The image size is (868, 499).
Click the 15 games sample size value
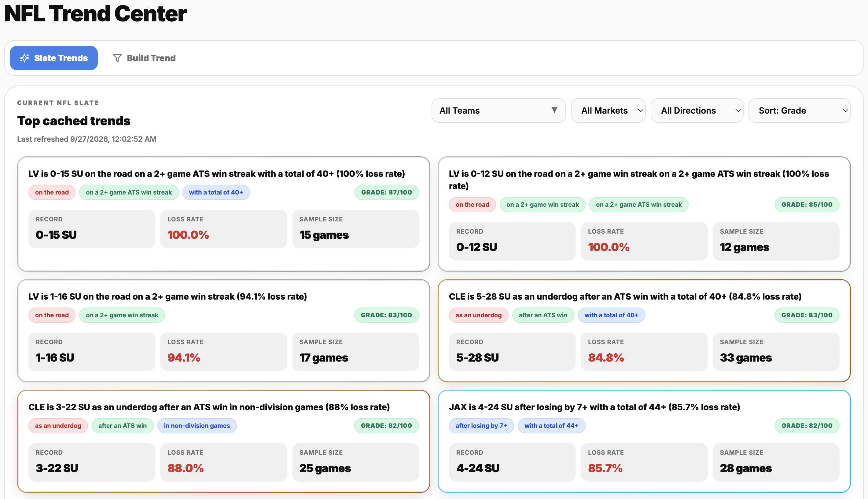324,235
